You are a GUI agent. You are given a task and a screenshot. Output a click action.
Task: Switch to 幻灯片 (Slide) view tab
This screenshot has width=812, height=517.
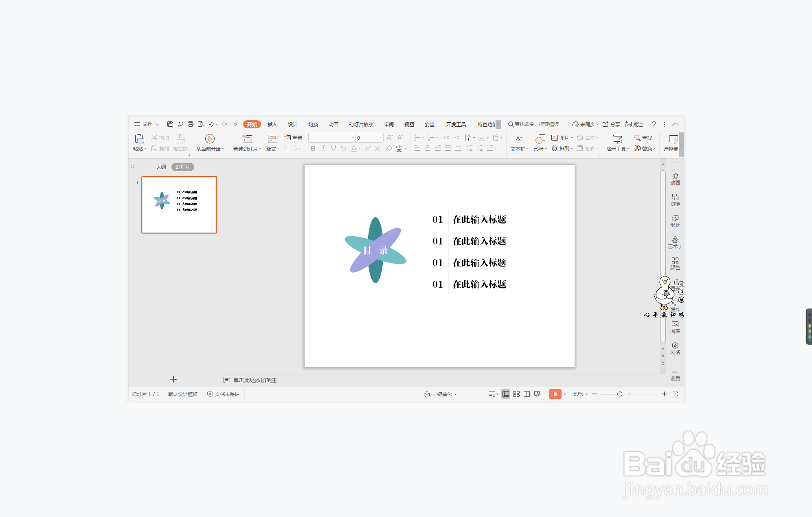(184, 167)
